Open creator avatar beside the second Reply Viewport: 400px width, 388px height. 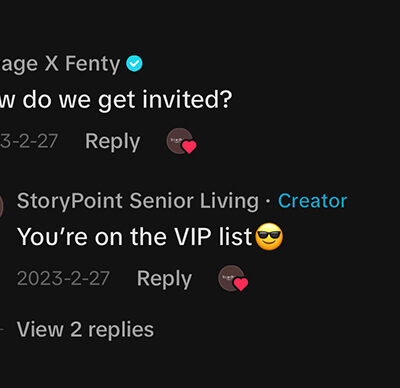pyautogui.click(x=231, y=278)
